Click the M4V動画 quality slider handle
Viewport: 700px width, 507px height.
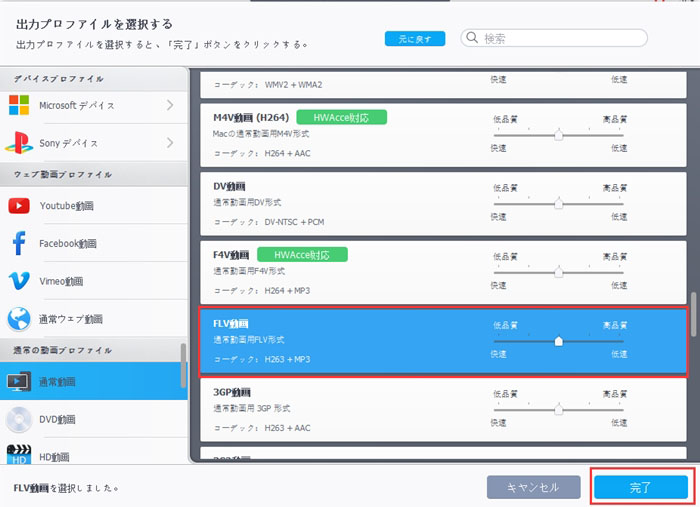coord(559,134)
